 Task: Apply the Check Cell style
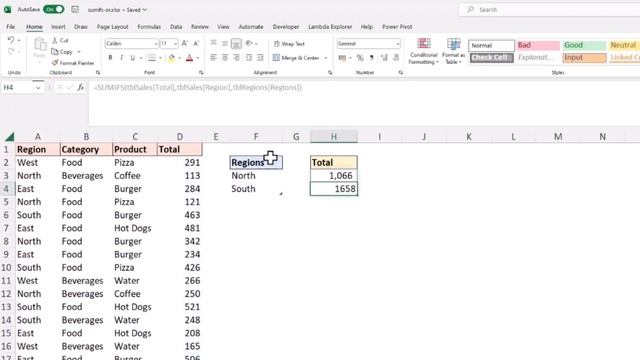[x=491, y=58]
